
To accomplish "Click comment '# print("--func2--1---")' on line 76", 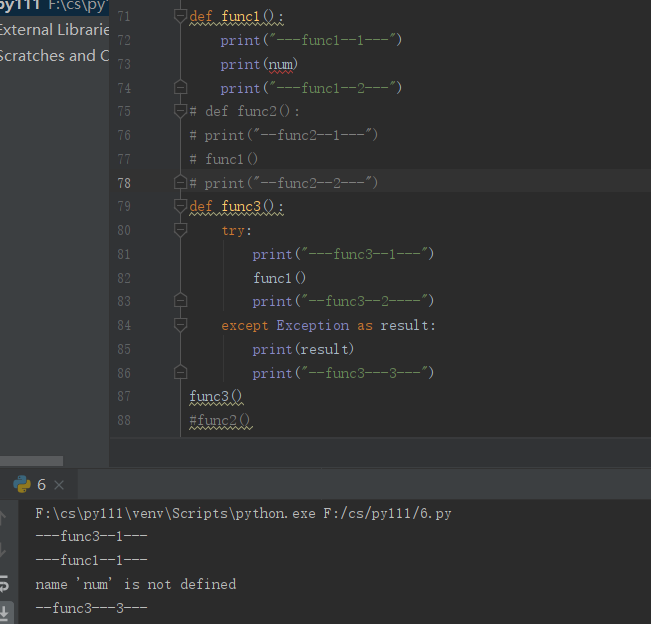I will point(284,135).
